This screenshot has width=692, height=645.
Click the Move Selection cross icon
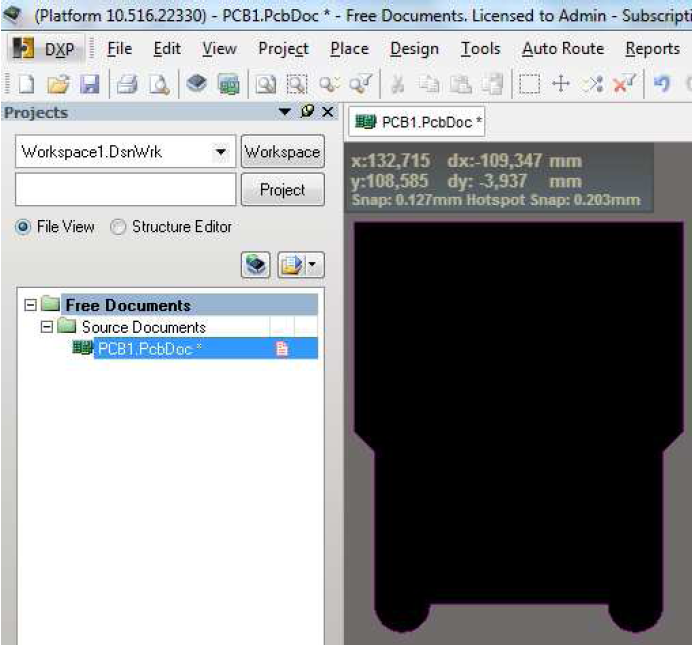pos(561,83)
